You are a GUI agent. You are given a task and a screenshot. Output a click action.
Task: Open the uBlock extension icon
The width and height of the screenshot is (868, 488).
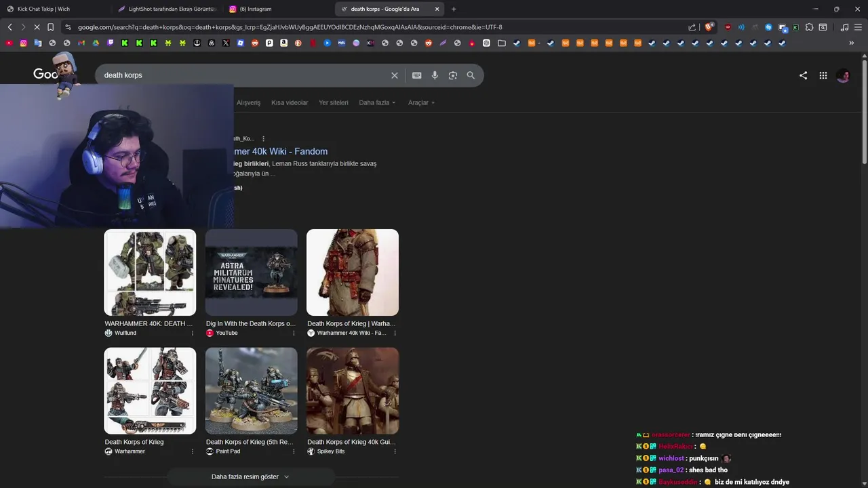tap(728, 27)
